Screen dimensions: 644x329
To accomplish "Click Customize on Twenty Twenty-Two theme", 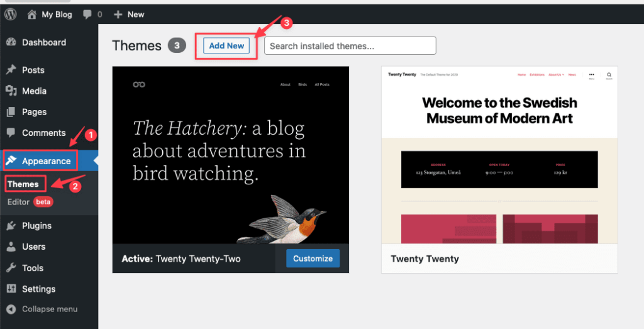I will (x=313, y=259).
